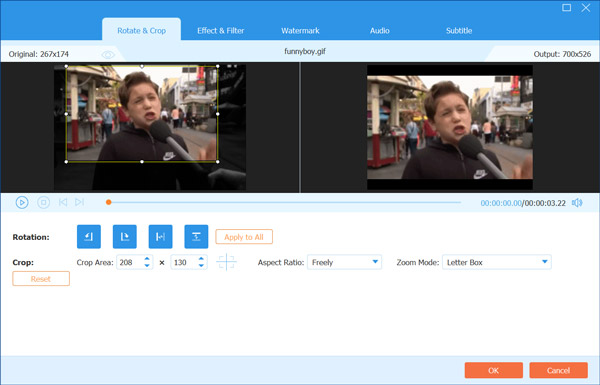Click the Original: 267x174 label

click(x=39, y=54)
